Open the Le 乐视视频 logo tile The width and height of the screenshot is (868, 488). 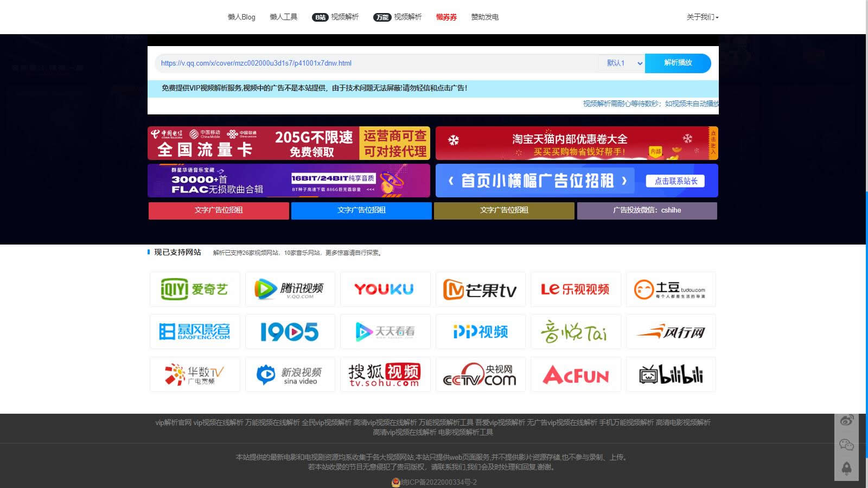576,289
